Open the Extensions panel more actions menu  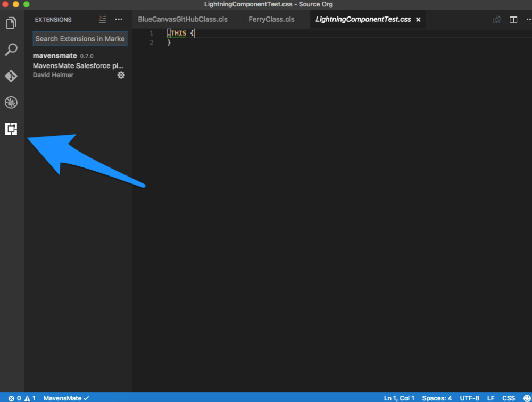[x=119, y=20]
